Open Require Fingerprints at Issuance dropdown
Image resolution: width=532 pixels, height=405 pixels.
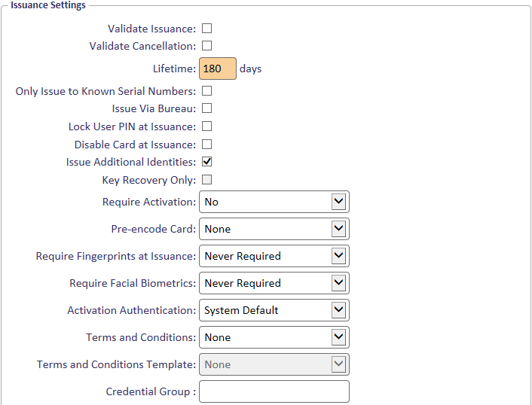click(x=274, y=256)
